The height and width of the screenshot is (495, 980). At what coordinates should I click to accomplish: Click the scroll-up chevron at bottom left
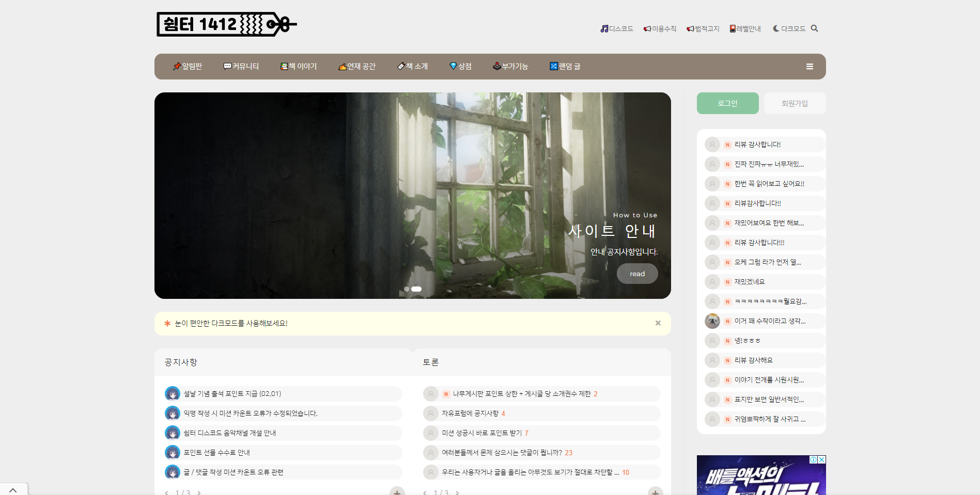click(x=13, y=489)
